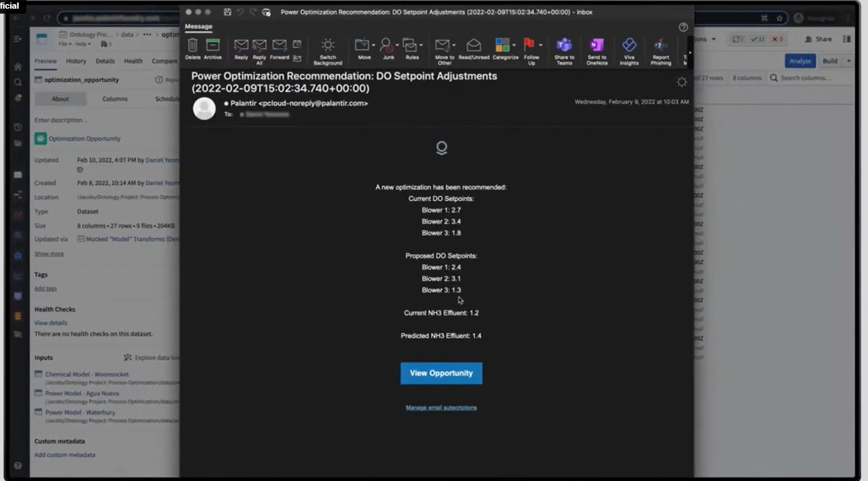Select the Message ribbon tab
The image size is (868, 481).
pos(199,26)
